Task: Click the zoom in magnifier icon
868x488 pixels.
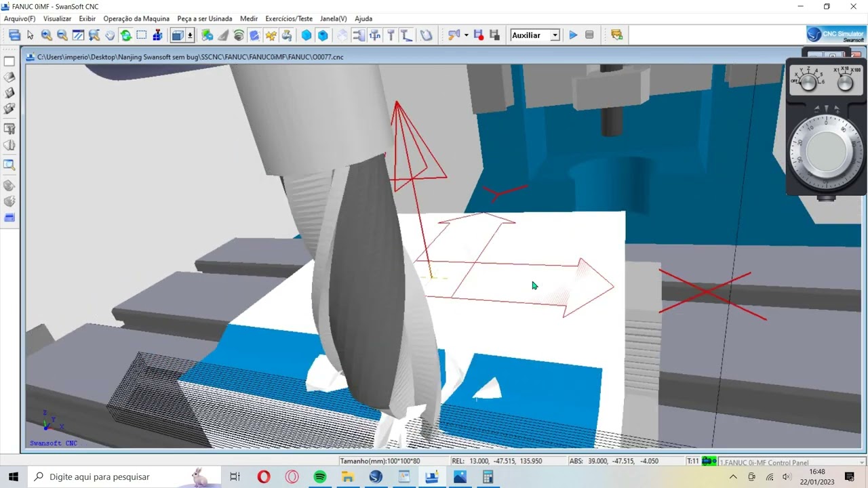Action: [46, 35]
